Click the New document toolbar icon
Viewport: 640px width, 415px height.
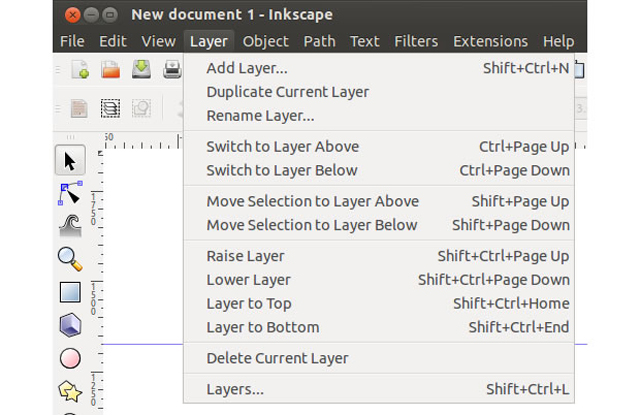point(79,70)
